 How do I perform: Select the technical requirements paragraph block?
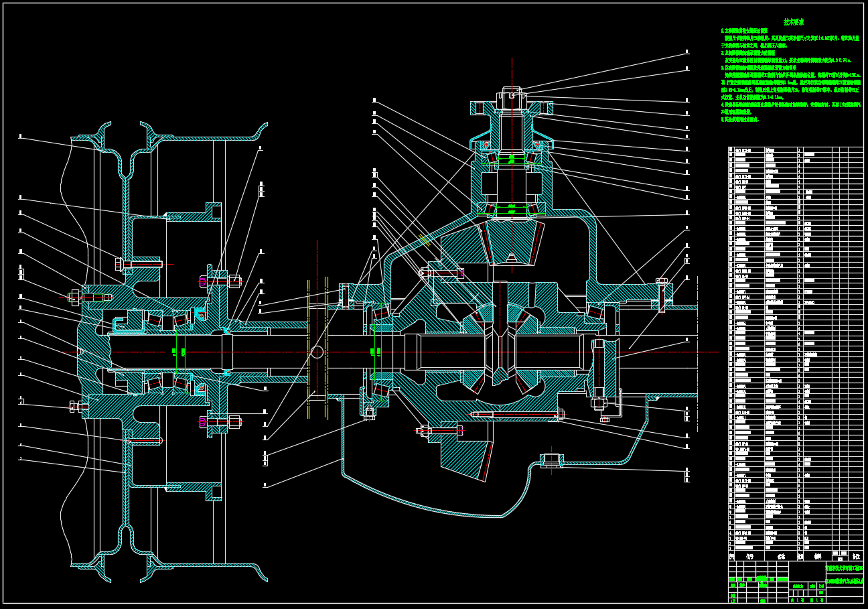pos(790,75)
